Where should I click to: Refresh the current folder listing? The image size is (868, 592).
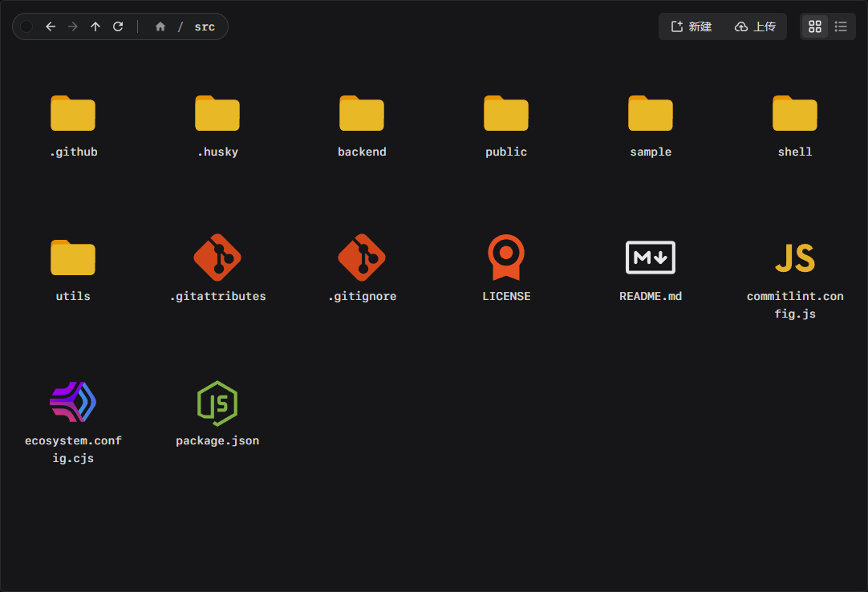point(118,26)
